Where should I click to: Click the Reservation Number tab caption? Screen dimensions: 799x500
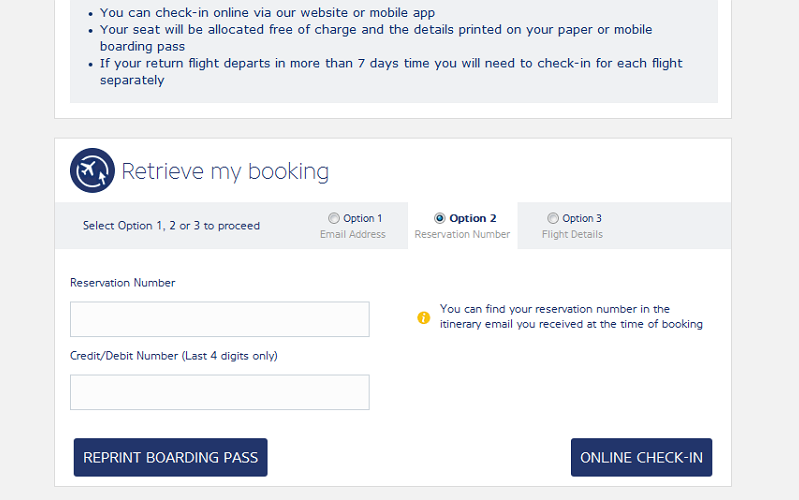point(462,235)
